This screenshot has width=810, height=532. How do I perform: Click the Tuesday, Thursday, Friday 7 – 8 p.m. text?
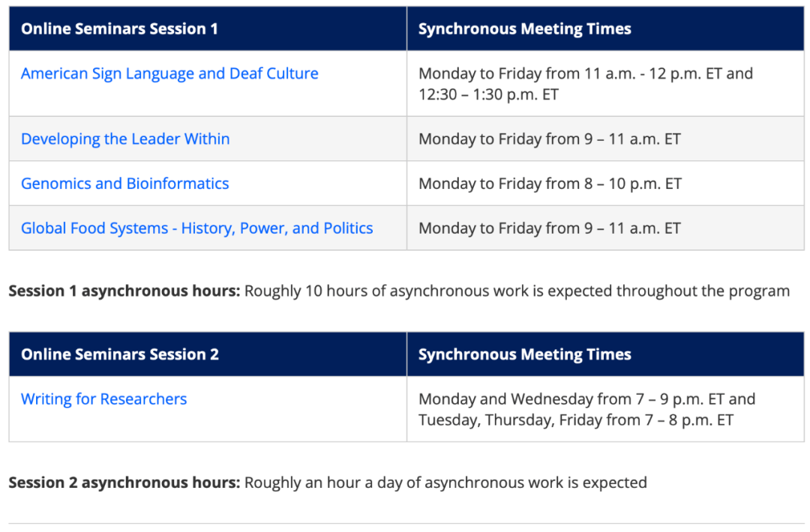(576, 420)
